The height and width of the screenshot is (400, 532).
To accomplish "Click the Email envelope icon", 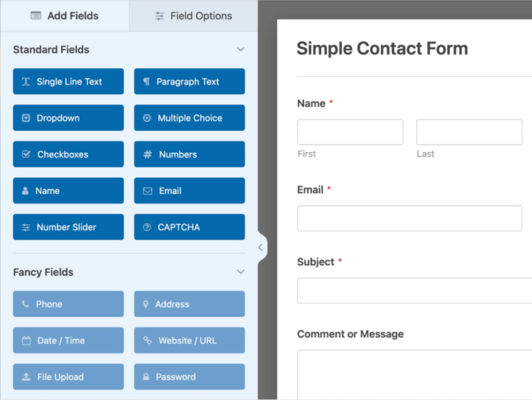I will tap(147, 191).
